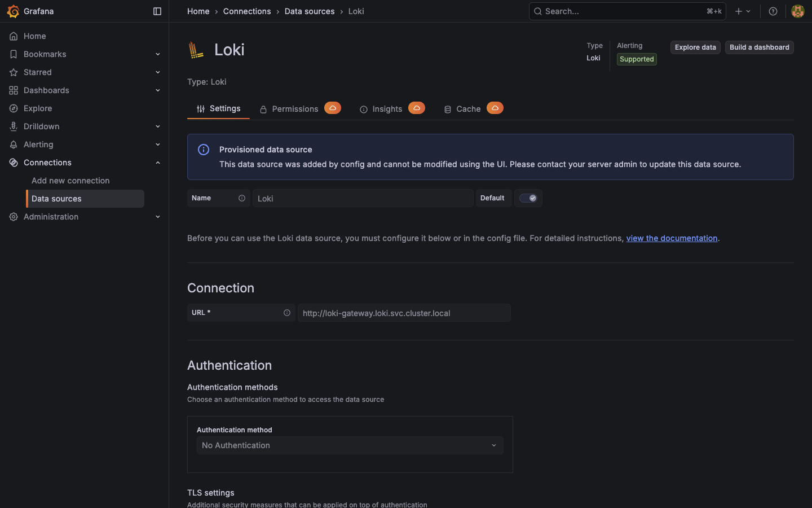Open the user profile avatar
The width and height of the screenshot is (812, 508).
(797, 11)
